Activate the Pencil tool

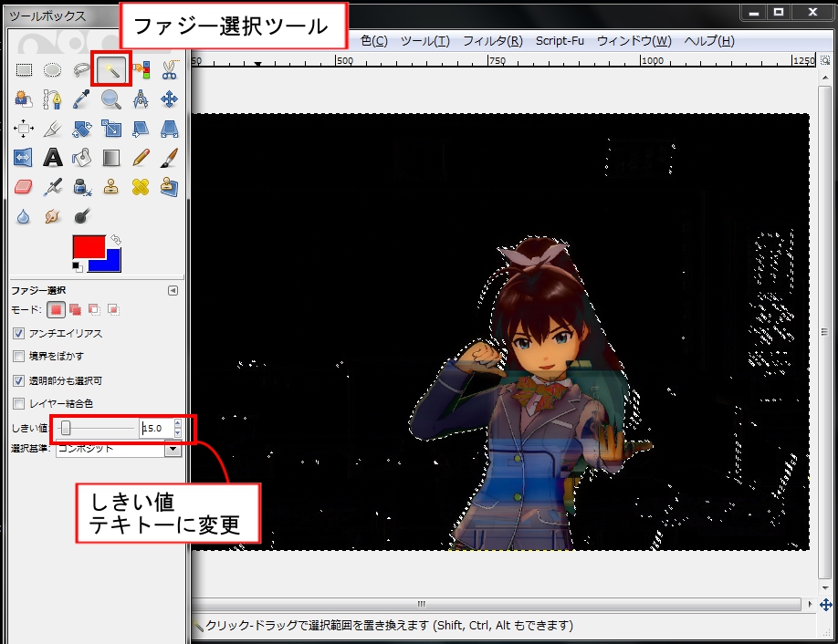(141, 158)
